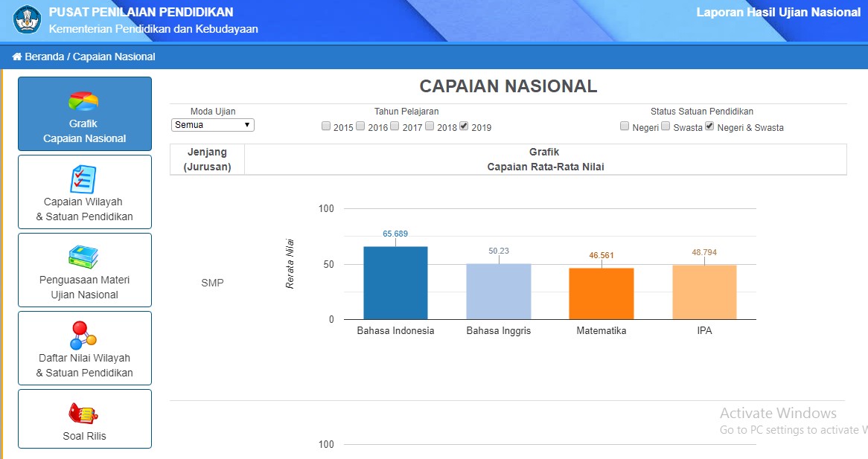Open the Moda Ujian Semua dropdown
The image size is (868, 459).
(x=213, y=125)
